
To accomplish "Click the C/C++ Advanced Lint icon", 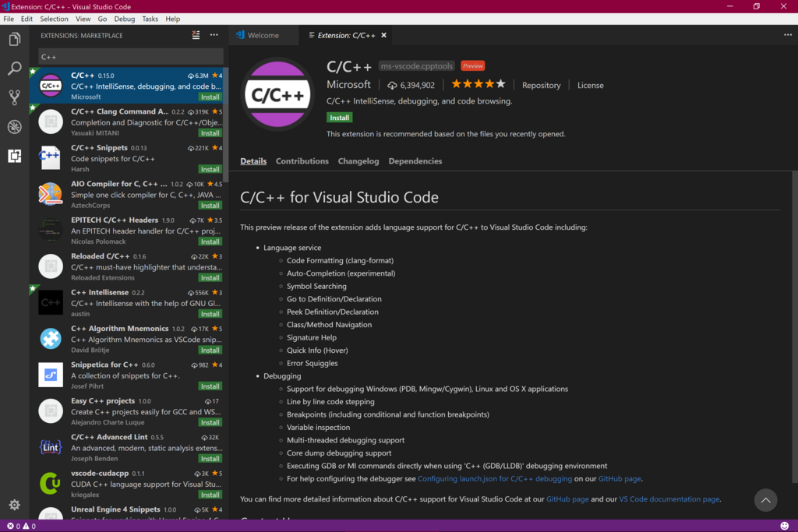I will [51, 447].
